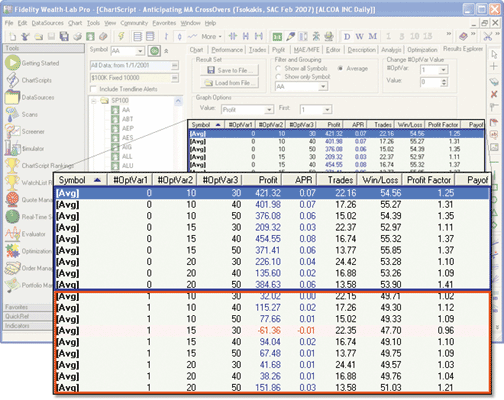Open DataSources in the Tools panel
The height and width of the screenshot is (400, 504).
(x=30, y=97)
